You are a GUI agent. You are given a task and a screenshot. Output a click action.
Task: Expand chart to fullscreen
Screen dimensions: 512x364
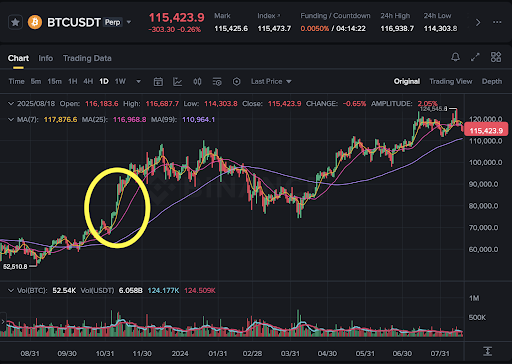[475, 57]
